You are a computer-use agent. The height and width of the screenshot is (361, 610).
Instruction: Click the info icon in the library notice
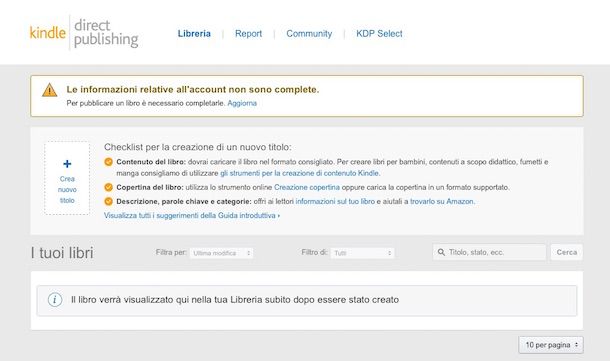tap(55, 300)
